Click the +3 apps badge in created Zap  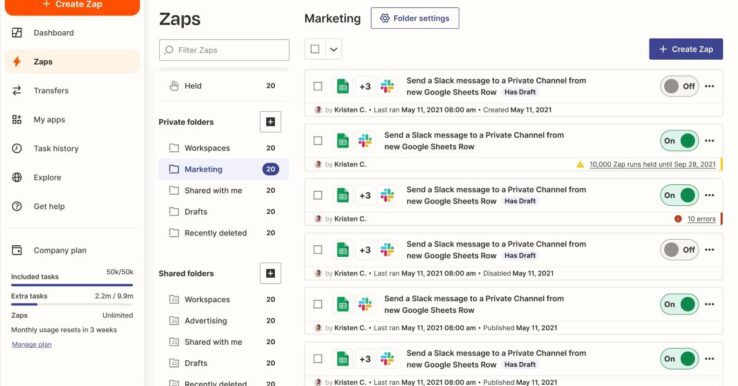365,86
